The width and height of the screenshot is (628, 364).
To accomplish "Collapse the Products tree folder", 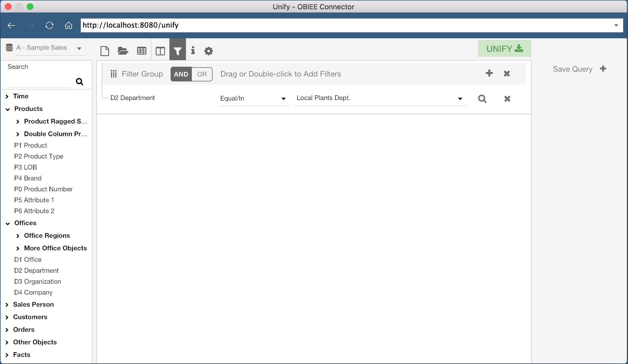I will click(8, 109).
